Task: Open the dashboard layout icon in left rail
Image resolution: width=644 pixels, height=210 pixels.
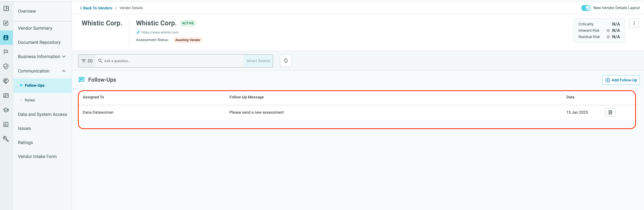Action: click(x=6, y=9)
